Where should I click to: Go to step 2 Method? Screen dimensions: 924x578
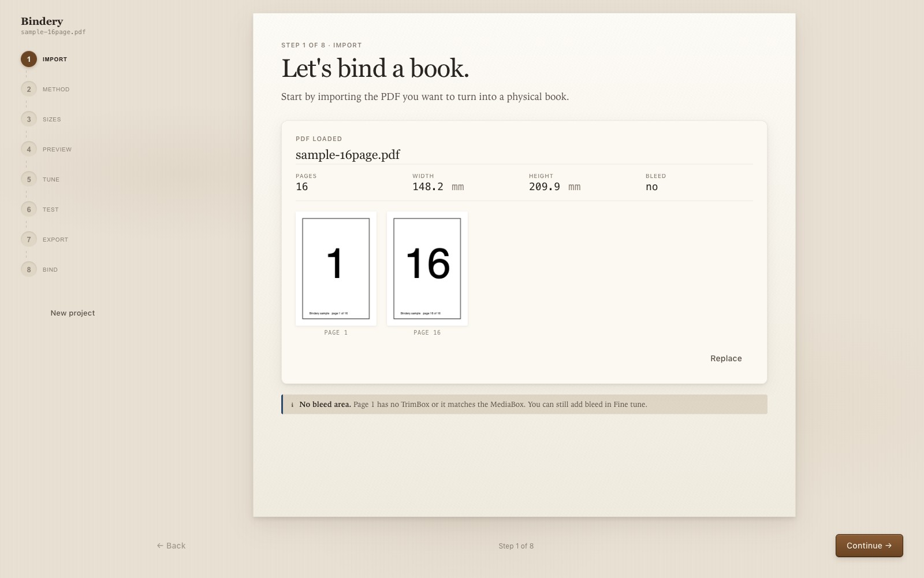tap(46, 89)
